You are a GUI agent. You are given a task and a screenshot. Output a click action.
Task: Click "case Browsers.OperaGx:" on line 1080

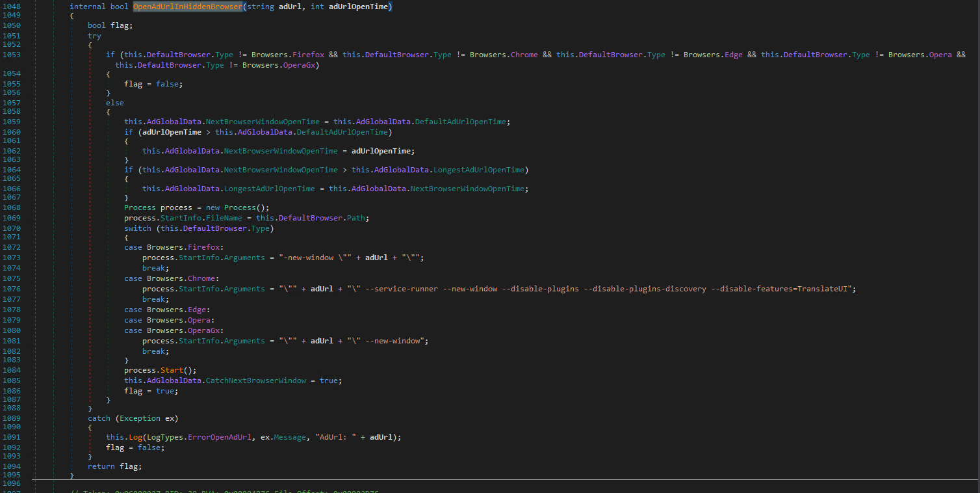(174, 330)
